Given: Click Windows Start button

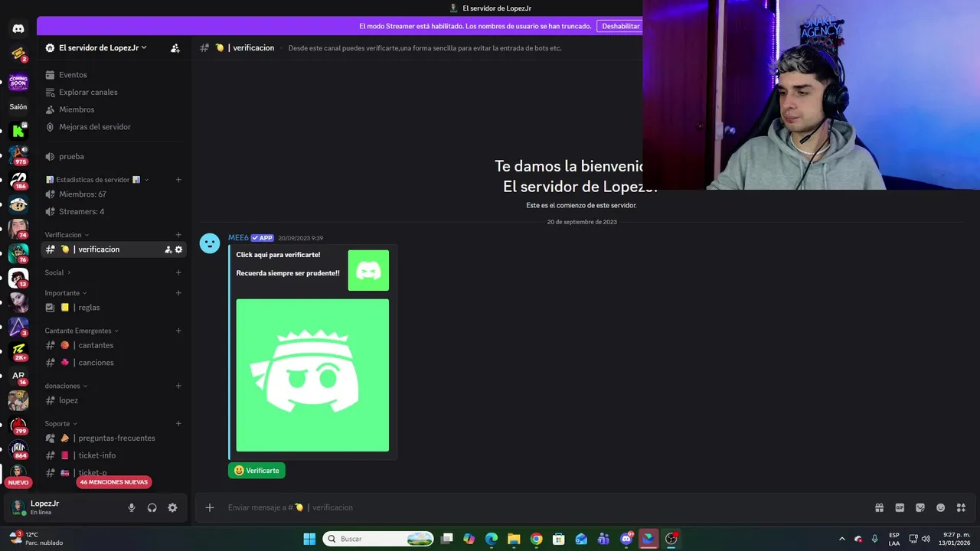Looking at the screenshot, I should (x=309, y=539).
